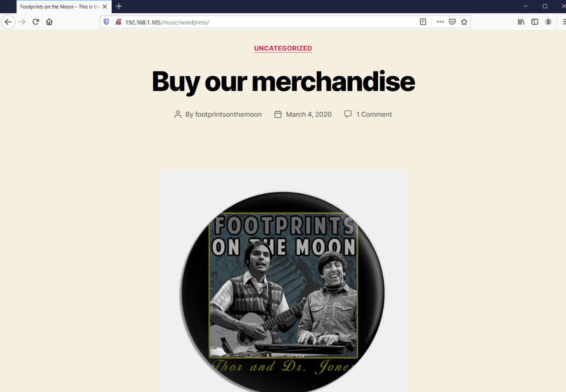Image resolution: width=566 pixels, height=392 pixels.
Task: Open the Buy our merchandise post
Action: point(283,81)
